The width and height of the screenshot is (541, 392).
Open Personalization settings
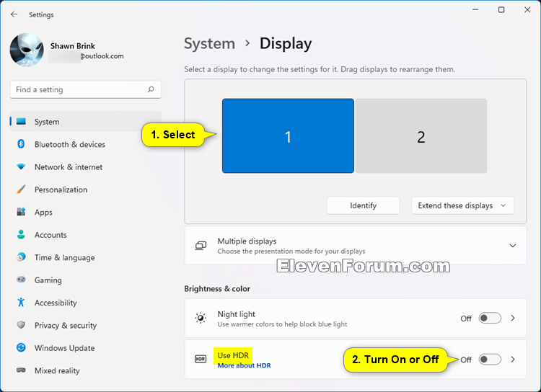coord(86,190)
